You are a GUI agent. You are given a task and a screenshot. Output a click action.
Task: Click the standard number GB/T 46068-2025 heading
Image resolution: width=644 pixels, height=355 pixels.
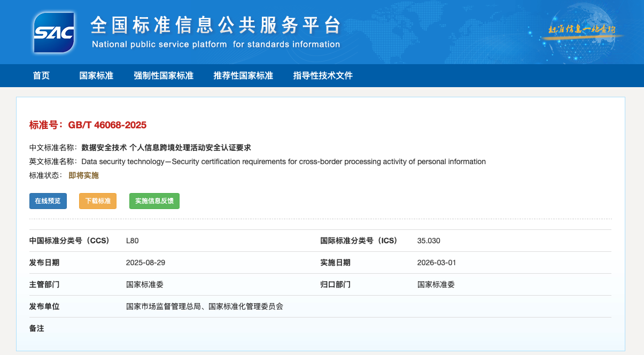tap(88, 125)
